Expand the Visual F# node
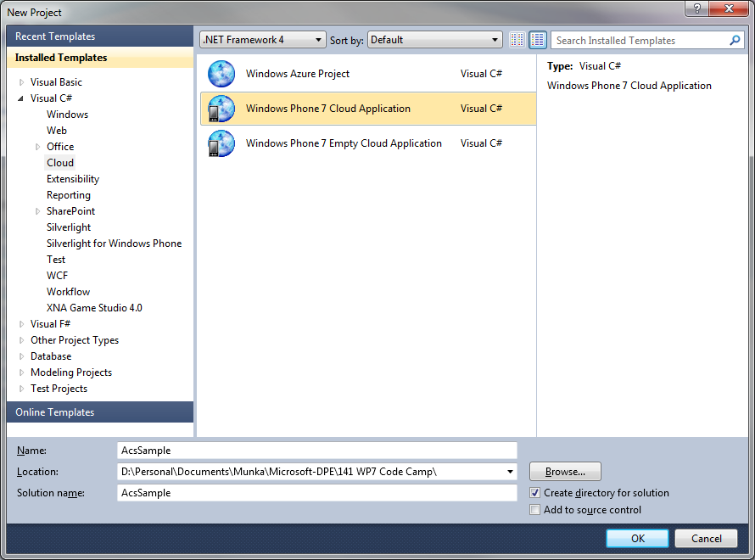Viewport: 755px width, 560px height. [x=21, y=324]
